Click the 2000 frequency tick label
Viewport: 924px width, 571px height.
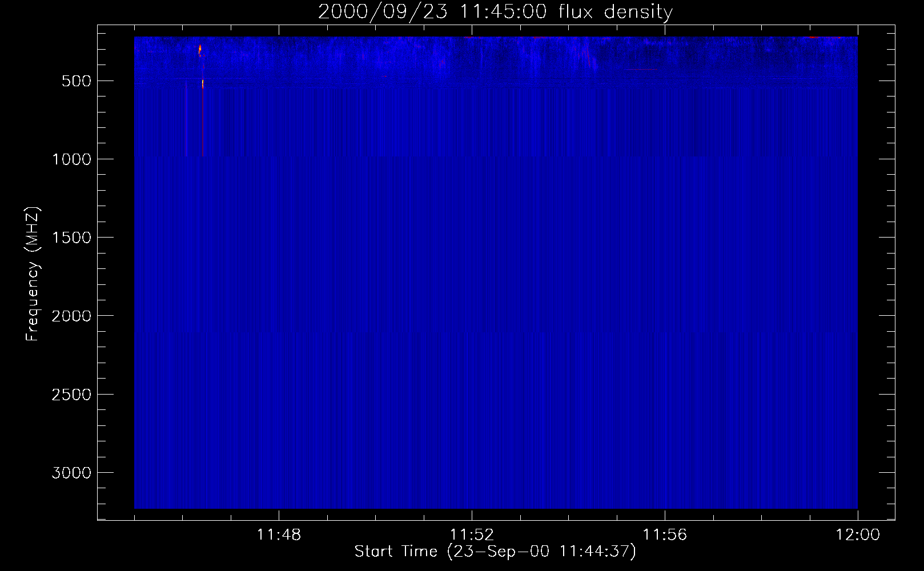coord(71,316)
